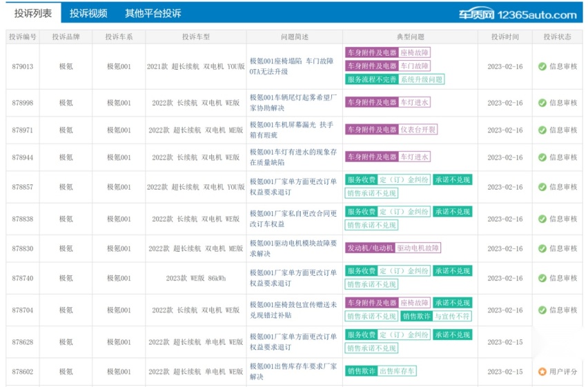Viewport: 588px width, 387px height.
Task: Open complaint 极氪001厂家私自更改合同更改订车权益
Action: tap(293, 219)
